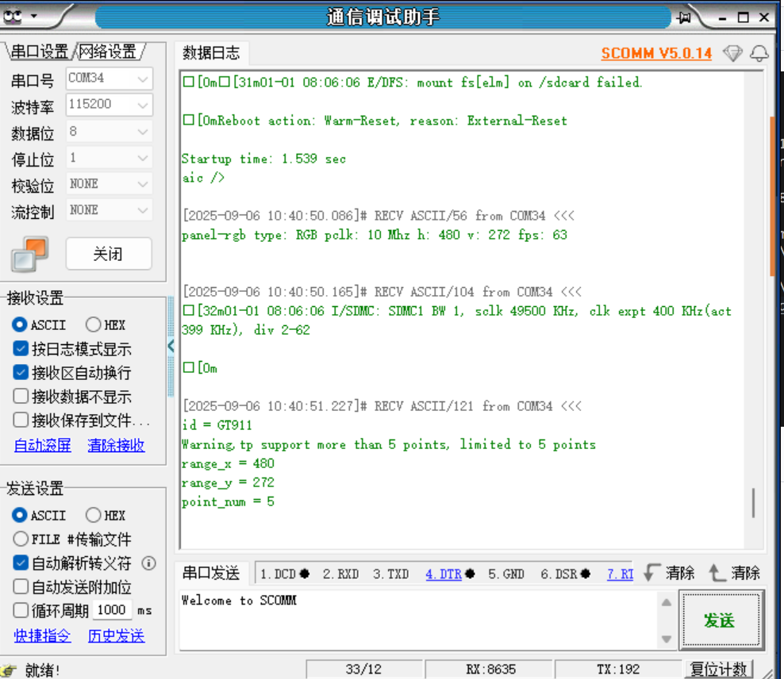Click the pointing hand status icon
Screen dimensions: 784x679
9,670
